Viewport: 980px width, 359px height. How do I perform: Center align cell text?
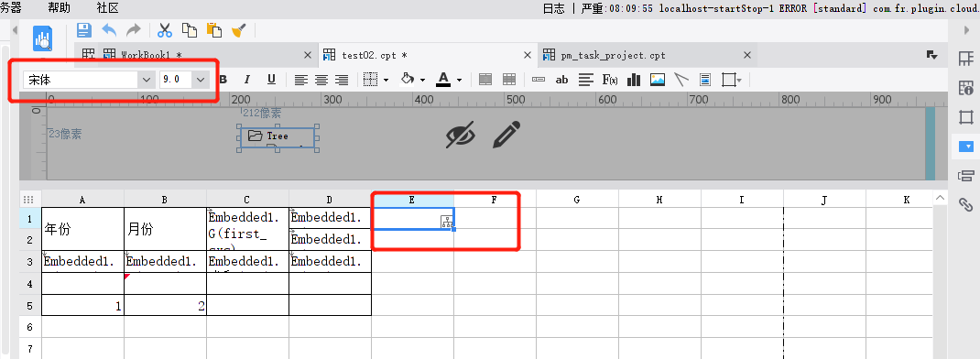pyautogui.click(x=321, y=80)
